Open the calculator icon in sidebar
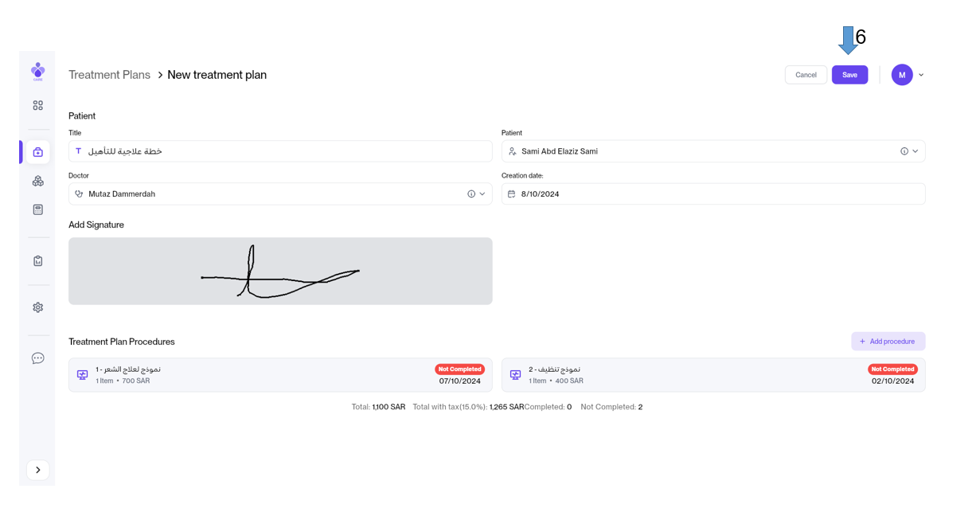980x516 pixels. click(37, 209)
